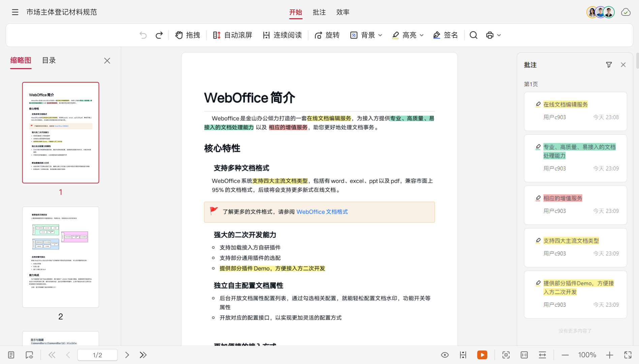This screenshot has width=639, height=364.
Task: Fit the page to width
Action: coord(542,355)
